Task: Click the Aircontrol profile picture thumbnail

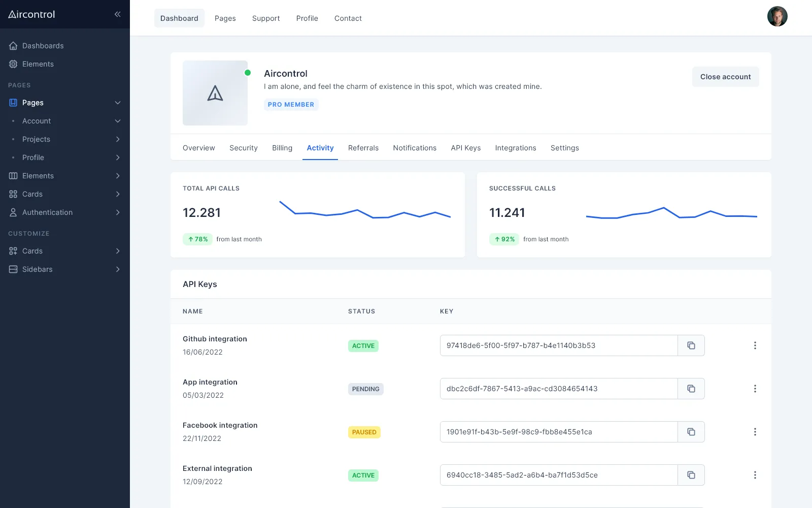Action: (215, 93)
